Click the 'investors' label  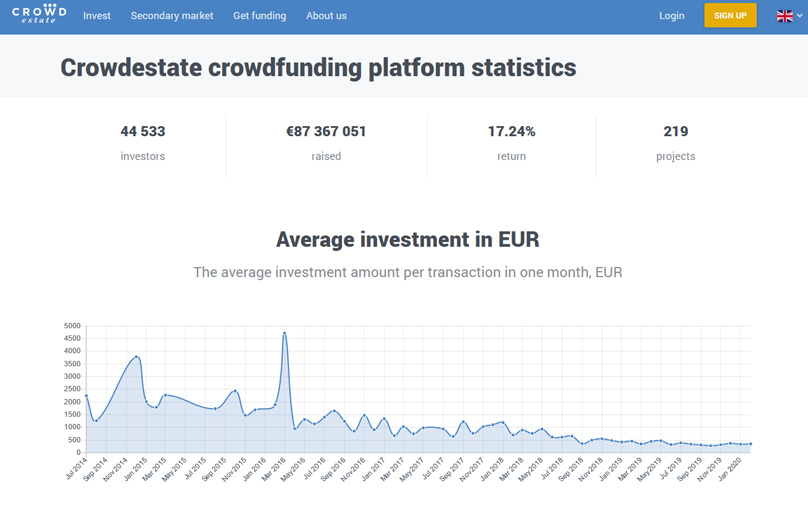coord(143,156)
